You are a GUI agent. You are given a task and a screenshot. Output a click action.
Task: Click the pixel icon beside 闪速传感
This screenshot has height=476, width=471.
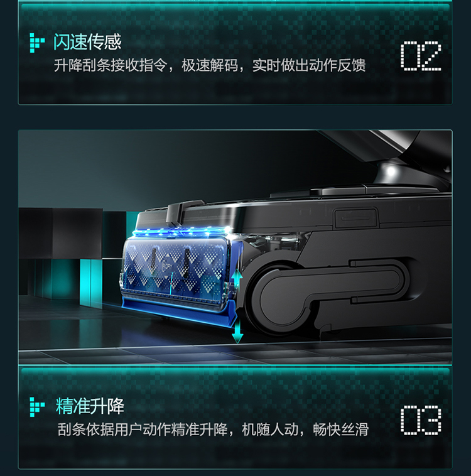[37, 43]
